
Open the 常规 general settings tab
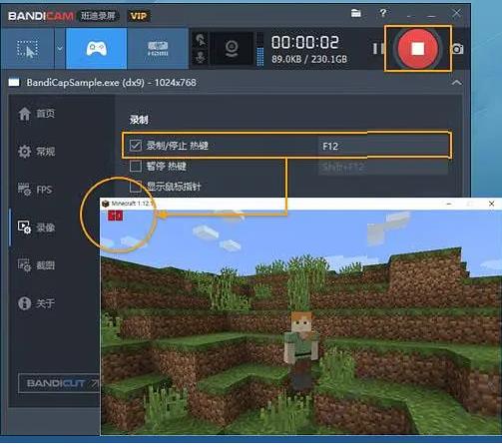pos(37,152)
